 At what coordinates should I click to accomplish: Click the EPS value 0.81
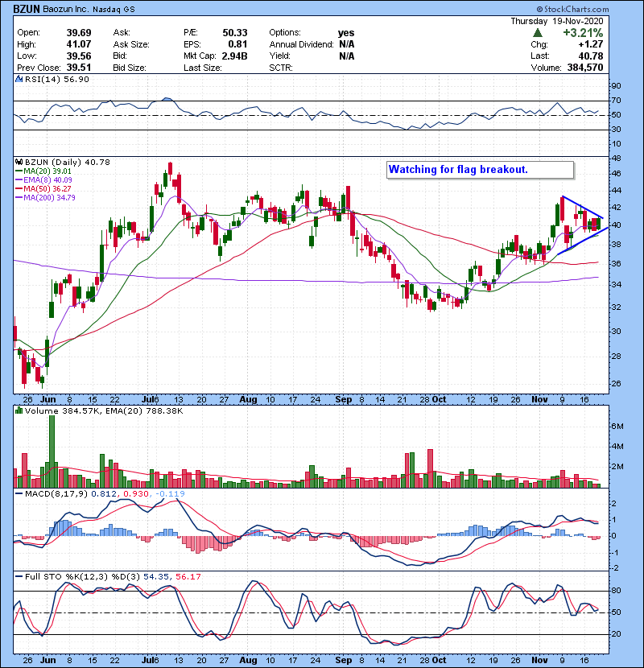[x=237, y=44]
